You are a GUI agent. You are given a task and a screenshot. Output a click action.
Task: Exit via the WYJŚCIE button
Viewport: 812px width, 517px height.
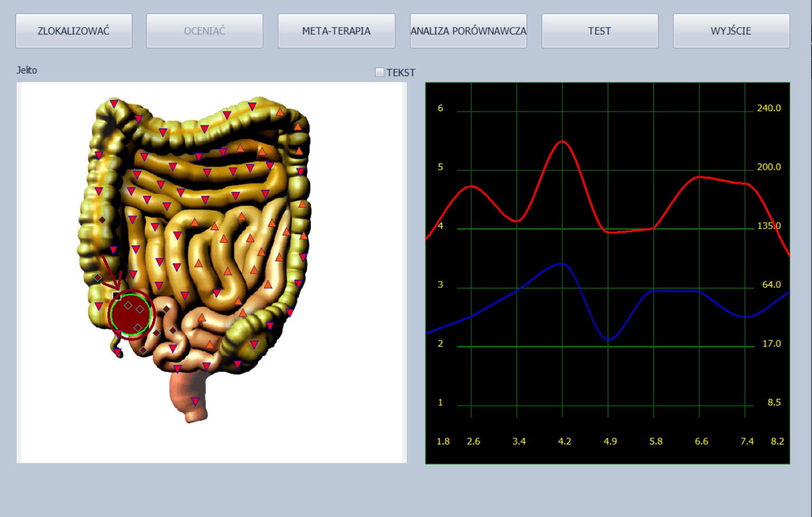731,31
